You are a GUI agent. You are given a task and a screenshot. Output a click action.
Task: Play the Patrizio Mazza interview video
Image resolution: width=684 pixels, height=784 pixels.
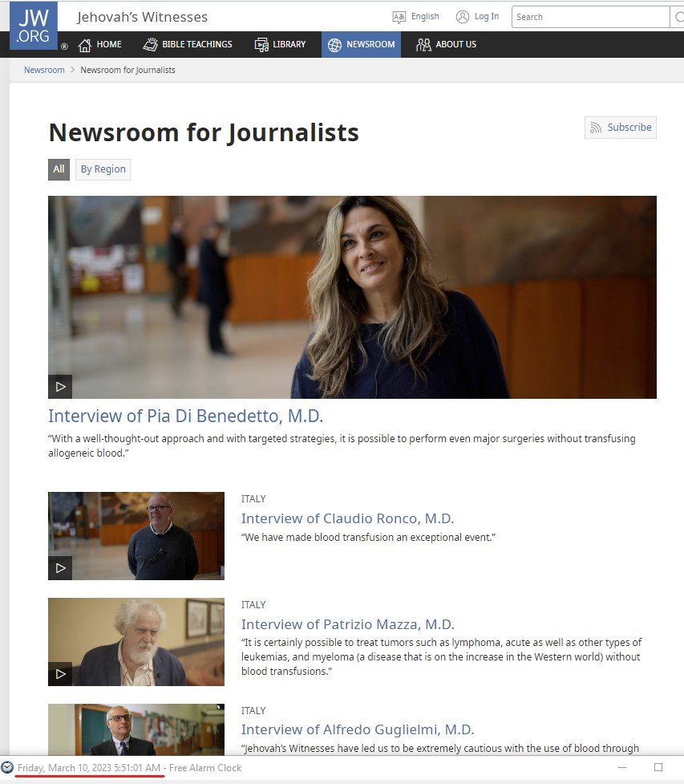click(x=60, y=674)
